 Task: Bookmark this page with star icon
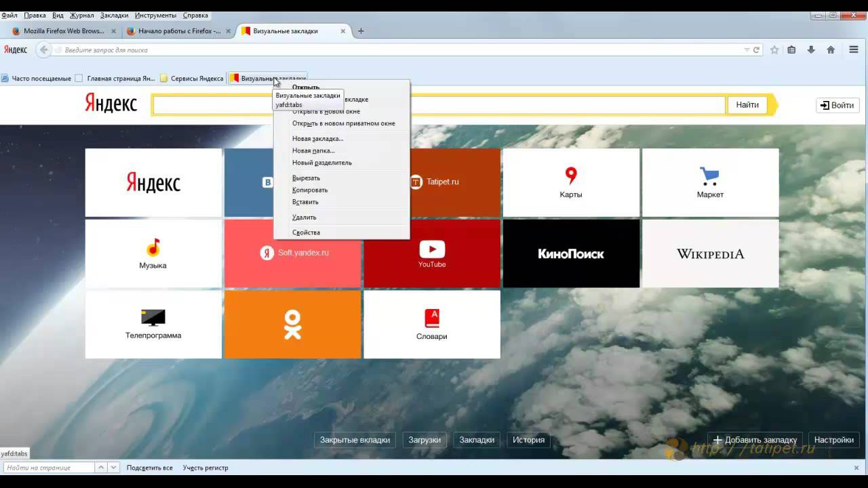pyautogui.click(x=774, y=49)
